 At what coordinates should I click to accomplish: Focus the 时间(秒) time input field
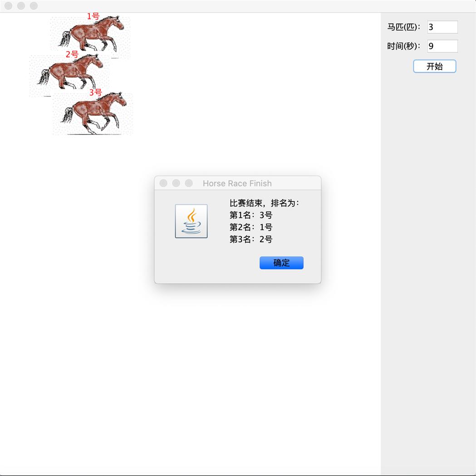pos(442,46)
